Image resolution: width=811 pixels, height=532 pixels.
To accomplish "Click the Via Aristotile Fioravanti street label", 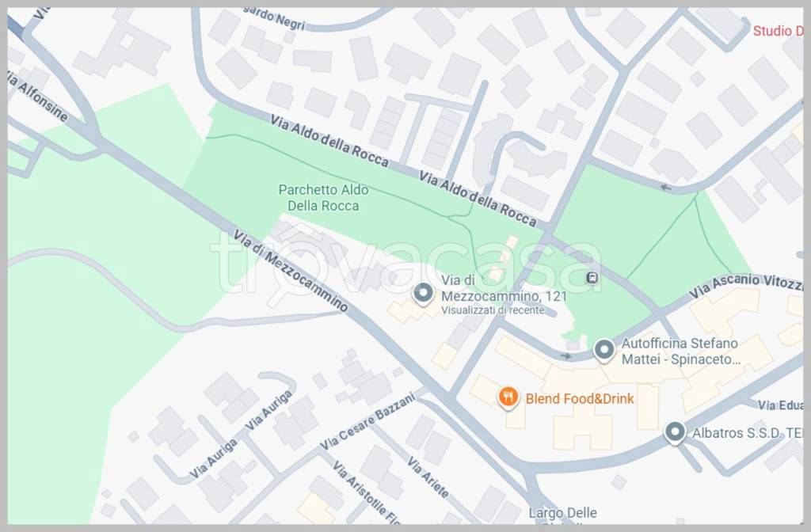I will [x=366, y=492].
